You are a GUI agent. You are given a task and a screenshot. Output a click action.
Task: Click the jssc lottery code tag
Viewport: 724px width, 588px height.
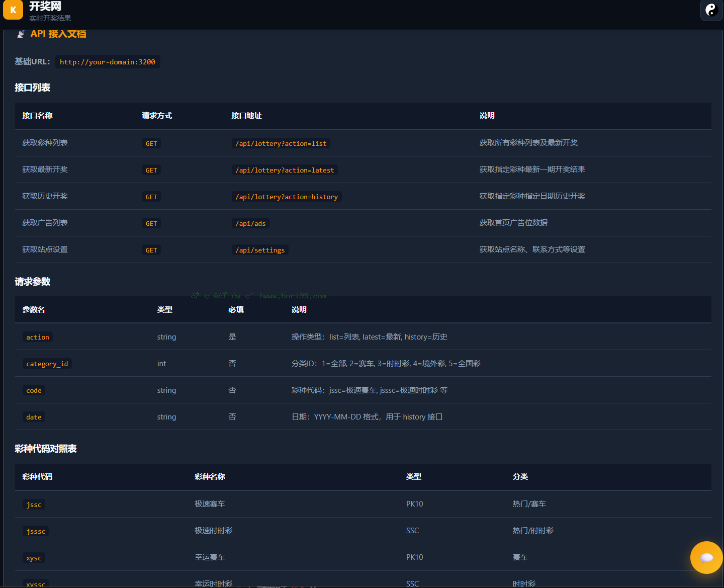[34, 505]
